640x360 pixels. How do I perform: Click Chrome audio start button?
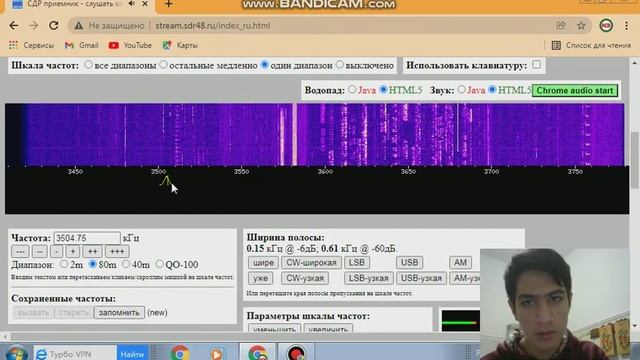tap(575, 91)
